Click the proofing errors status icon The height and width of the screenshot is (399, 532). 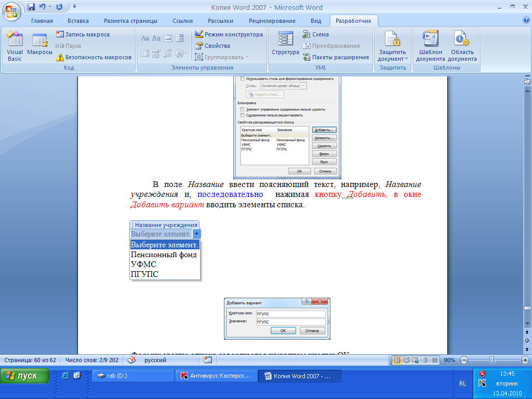tap(131, 360)
